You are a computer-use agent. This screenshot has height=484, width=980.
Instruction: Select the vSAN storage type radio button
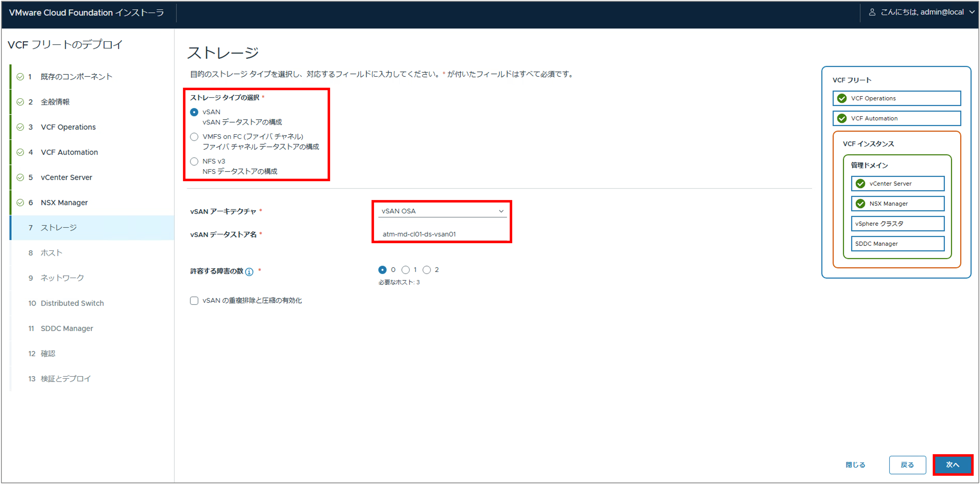coord(194,112)
